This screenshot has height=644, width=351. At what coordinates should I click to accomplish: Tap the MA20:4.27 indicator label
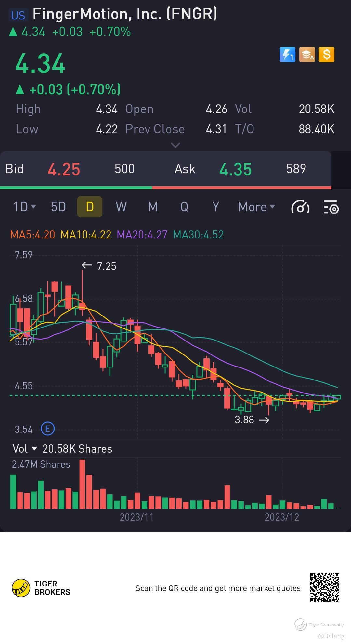pos(142,235)
